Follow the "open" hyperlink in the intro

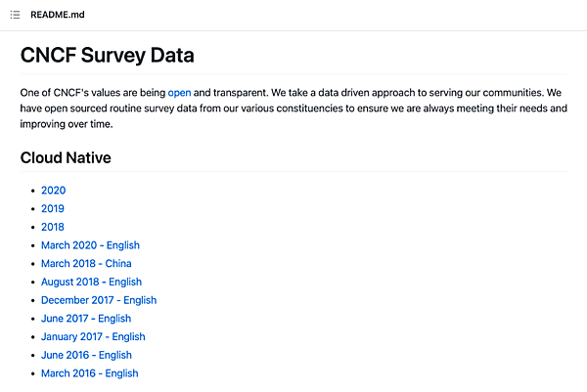(x=179, y=92)
